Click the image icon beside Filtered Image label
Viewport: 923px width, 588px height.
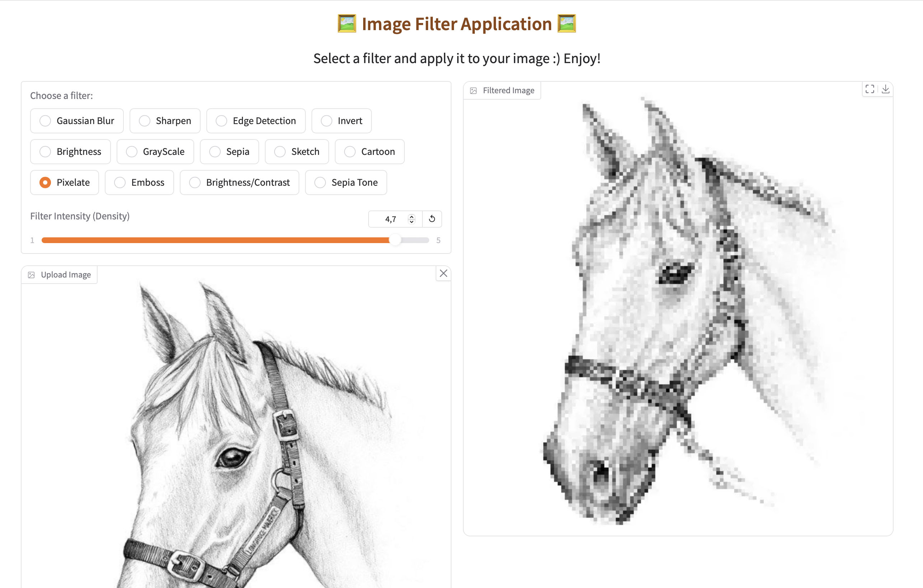(x=473, y=90)
